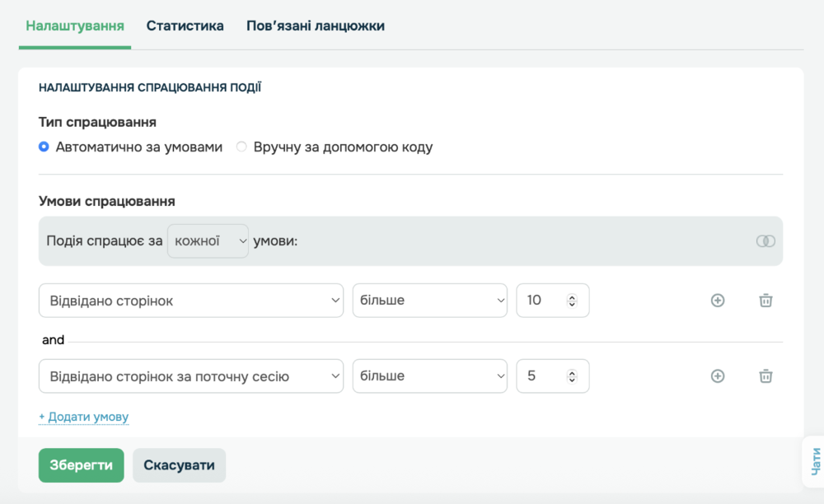Switch to the Статистика tab
Viewport: 824px width, 504px height.
(185, 26)
